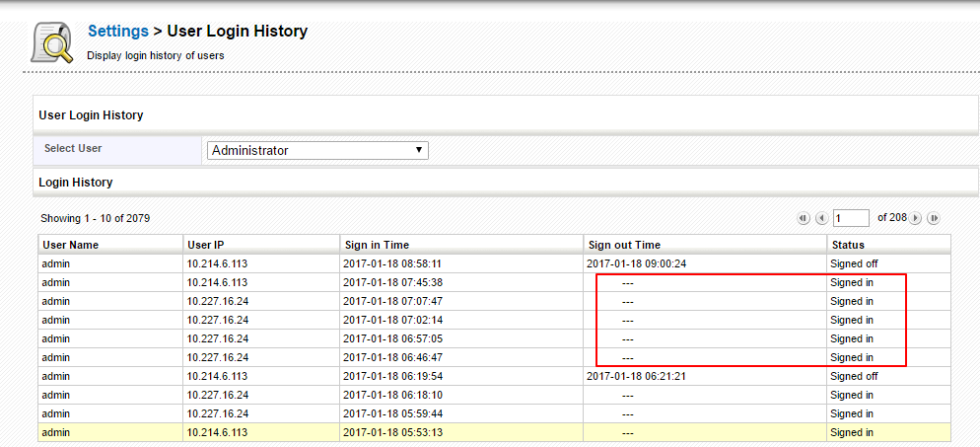Viewport: 980px width, 447px height.
Task: Select the row signed in at 08:58:11
Action: 391,263
